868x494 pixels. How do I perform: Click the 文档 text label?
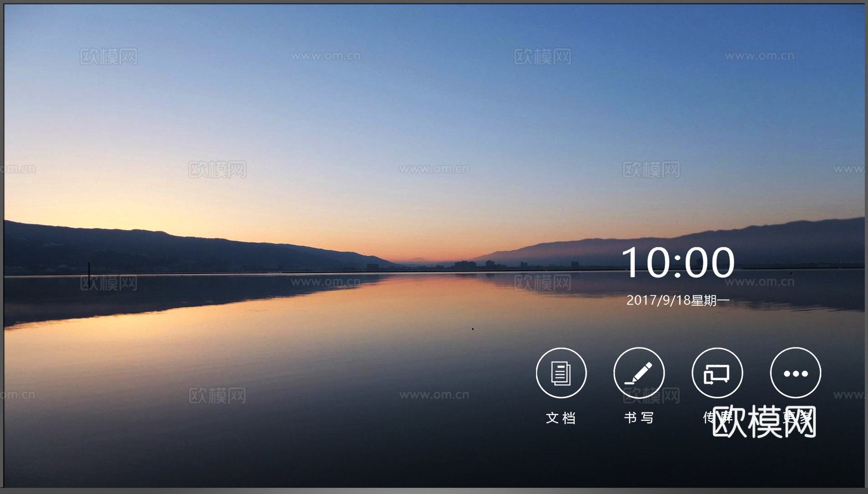pos(561,418)
